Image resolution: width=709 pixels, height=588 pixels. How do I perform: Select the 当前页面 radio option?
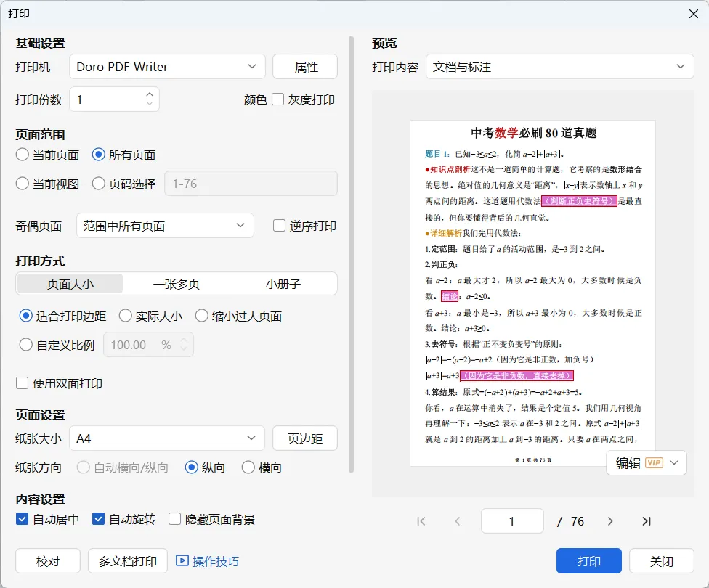22,155
